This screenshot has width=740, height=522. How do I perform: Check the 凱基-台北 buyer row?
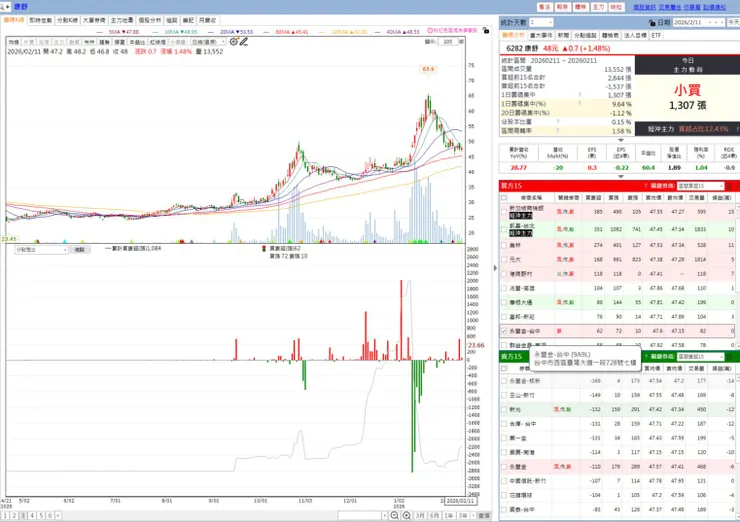504,229
